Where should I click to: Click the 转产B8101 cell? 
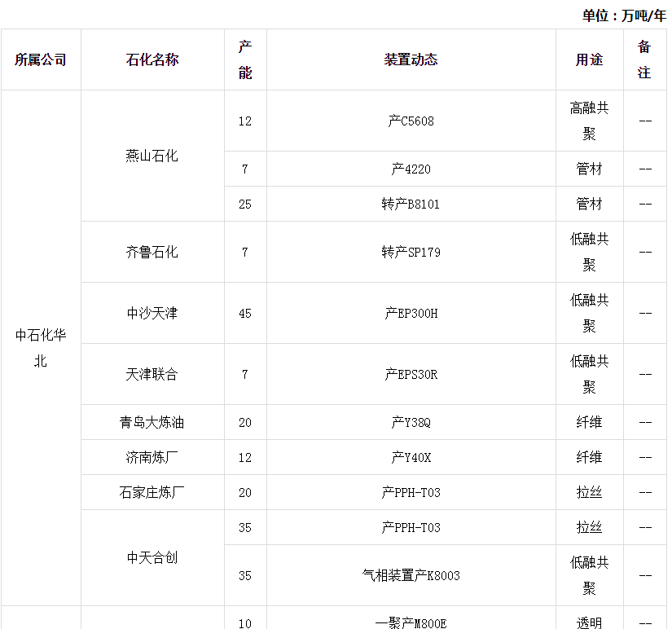pyautogui.click(x=411, y=204)
